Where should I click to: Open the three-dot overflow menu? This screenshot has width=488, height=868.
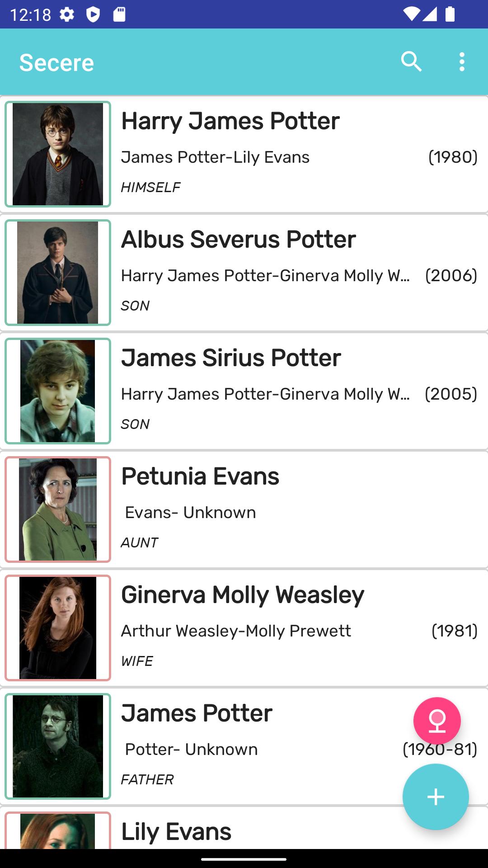(x=461, y=62)
